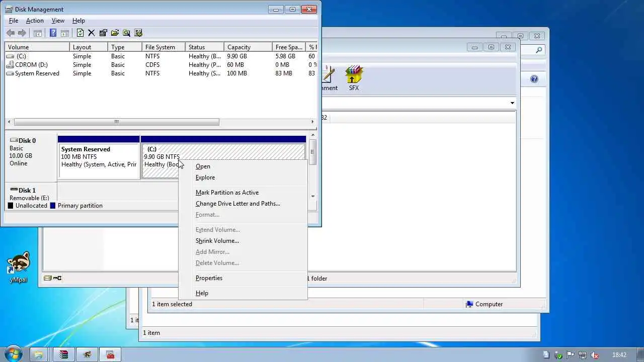This screenshot has height=362, width=644.
Task: Click the volume list horizontal scrollbar thumb
Action: [117, 122]
